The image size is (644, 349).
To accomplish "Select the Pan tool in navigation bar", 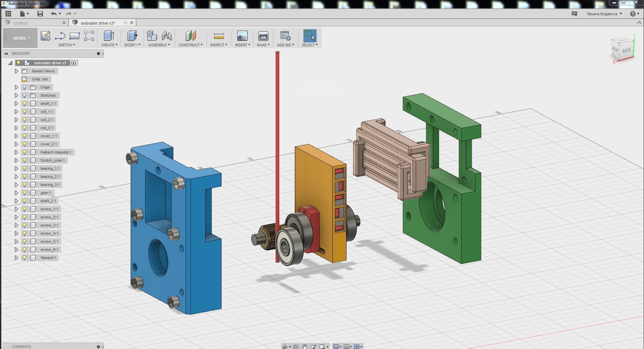I will click(304, 346).
